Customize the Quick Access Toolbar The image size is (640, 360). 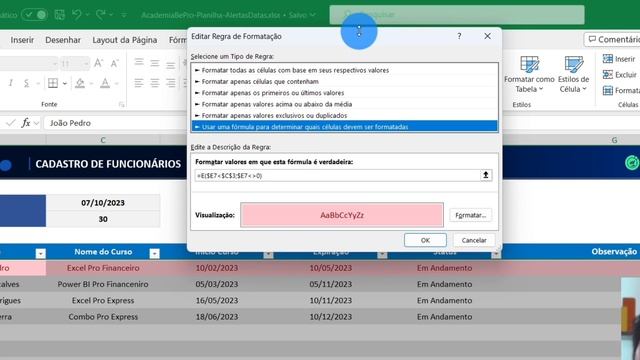(124, 15)
